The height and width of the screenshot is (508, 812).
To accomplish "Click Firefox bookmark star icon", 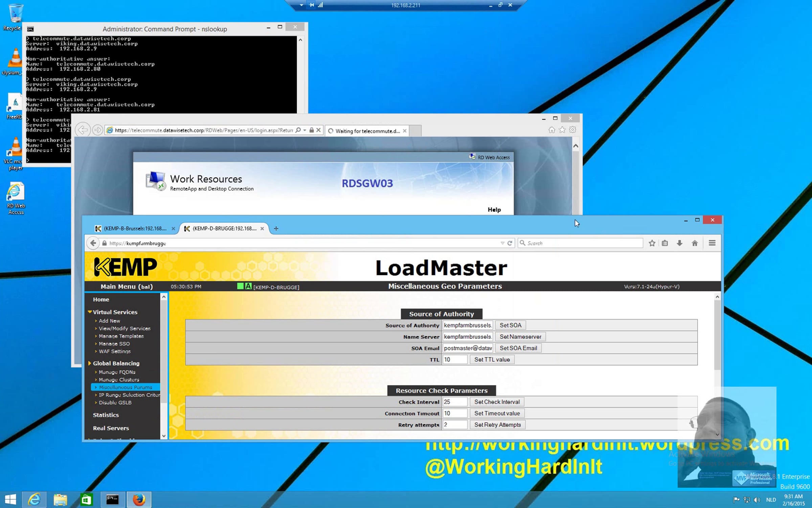I will (x=652, y=243).
